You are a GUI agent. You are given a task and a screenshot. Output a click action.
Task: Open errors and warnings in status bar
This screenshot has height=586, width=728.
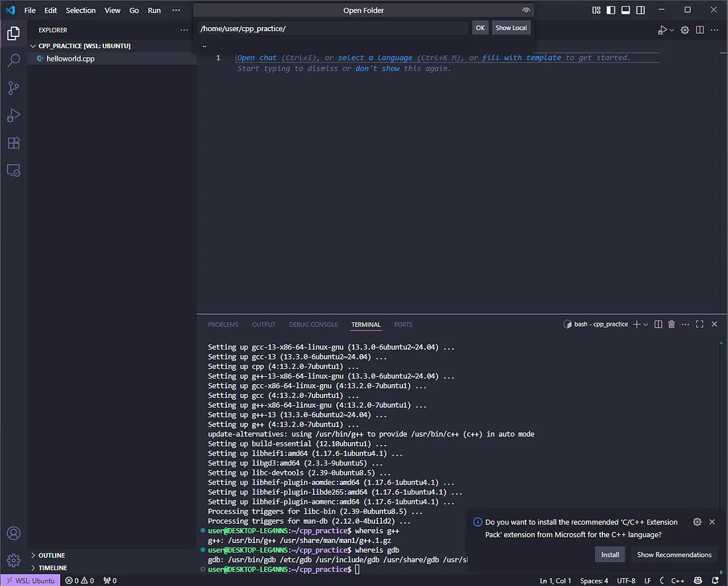[79, 581]
